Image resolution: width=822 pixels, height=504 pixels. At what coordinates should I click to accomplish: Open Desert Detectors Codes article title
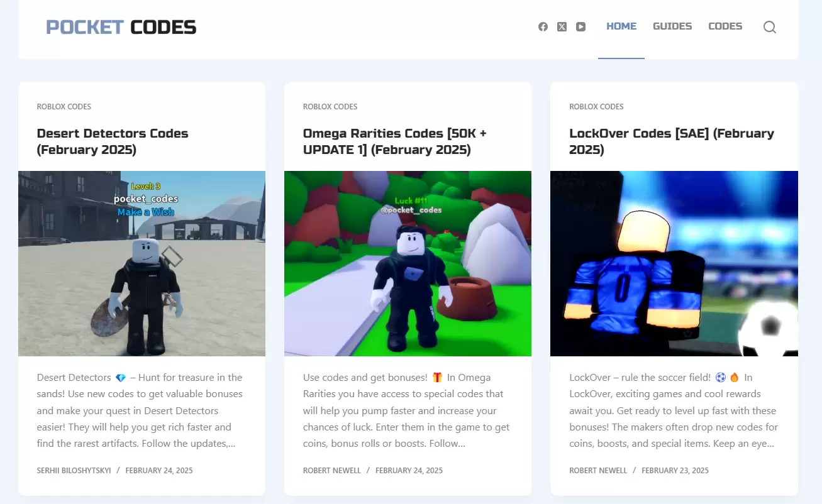(113, 141)
